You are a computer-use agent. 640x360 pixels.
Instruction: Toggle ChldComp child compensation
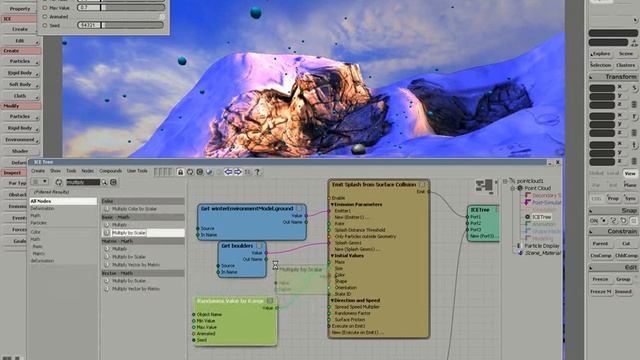(626, 256)
